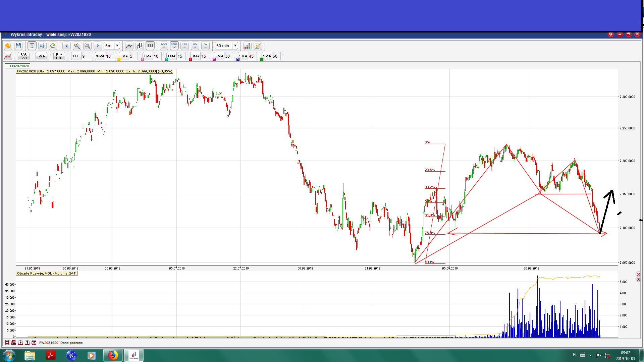Click the EMA 5 indicator button

pos(124,56)
